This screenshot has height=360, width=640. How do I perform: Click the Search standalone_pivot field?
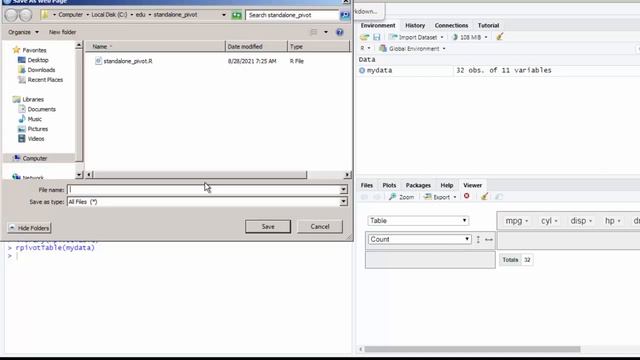[x=292, y=15]
